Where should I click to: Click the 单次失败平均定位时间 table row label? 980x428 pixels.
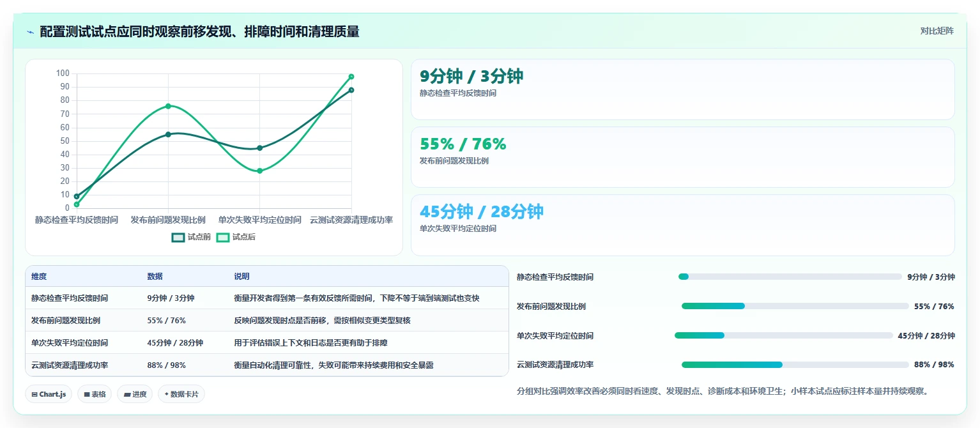(x=70, y=343)
